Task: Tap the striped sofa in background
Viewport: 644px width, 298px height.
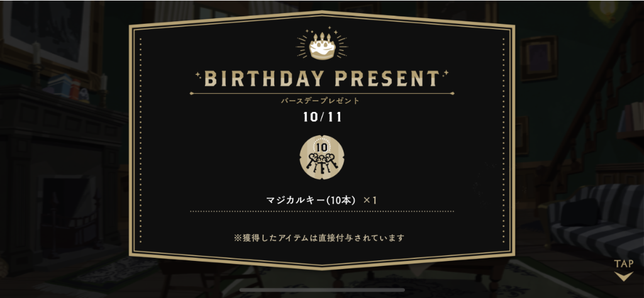Action: coord(597,223)
